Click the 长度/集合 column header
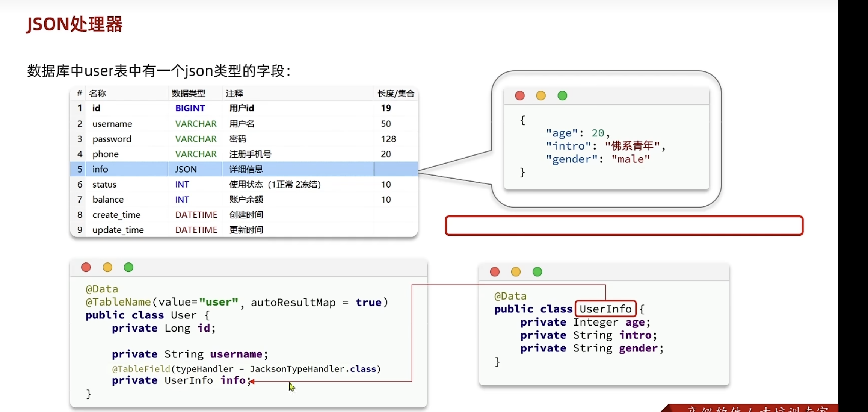The width and height of the screenshot is (868, 412). [396, 94]
